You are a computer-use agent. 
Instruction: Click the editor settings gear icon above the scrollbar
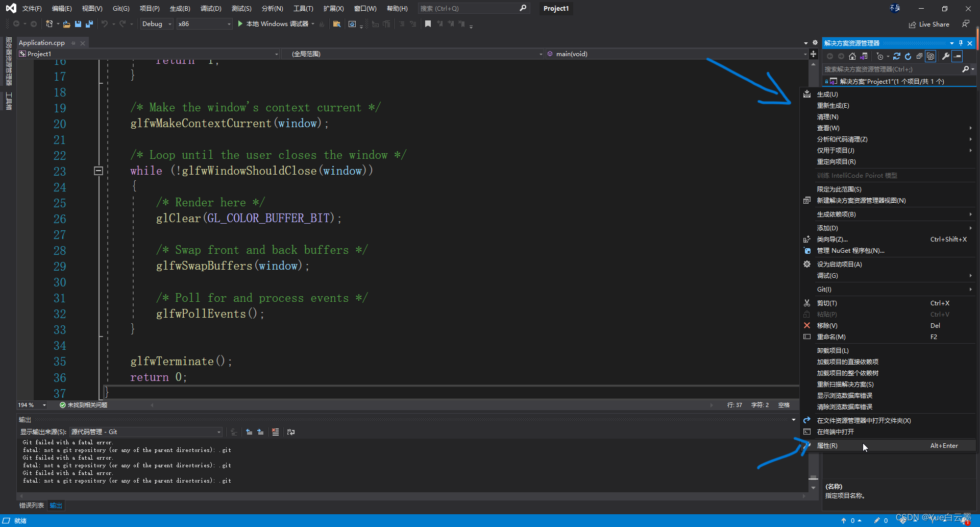(x=815, y=43)
